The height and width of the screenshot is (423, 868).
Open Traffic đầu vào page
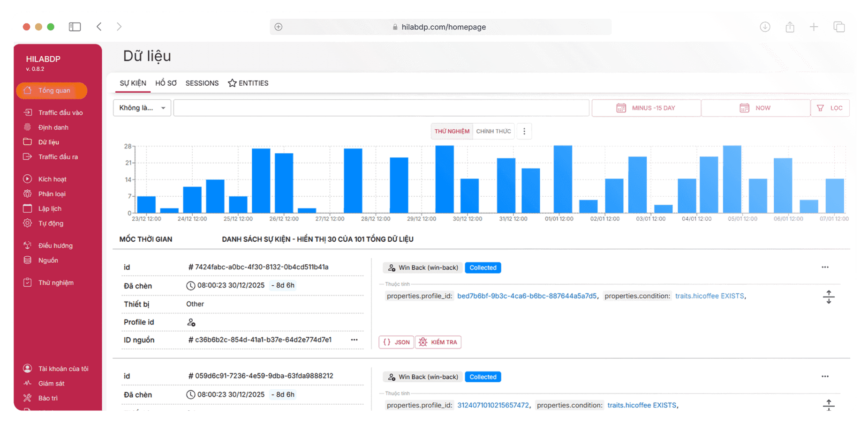(x=60, y=112)
